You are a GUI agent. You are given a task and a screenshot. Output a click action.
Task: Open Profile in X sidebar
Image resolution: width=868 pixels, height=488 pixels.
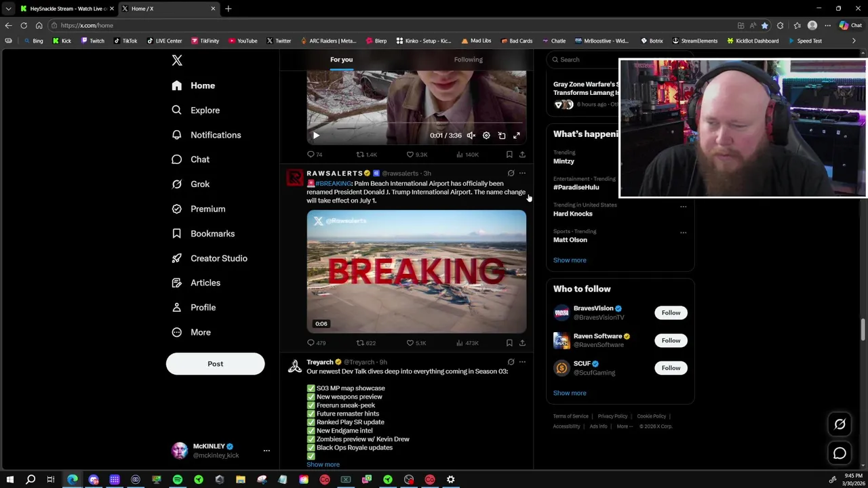pos(194,307)
